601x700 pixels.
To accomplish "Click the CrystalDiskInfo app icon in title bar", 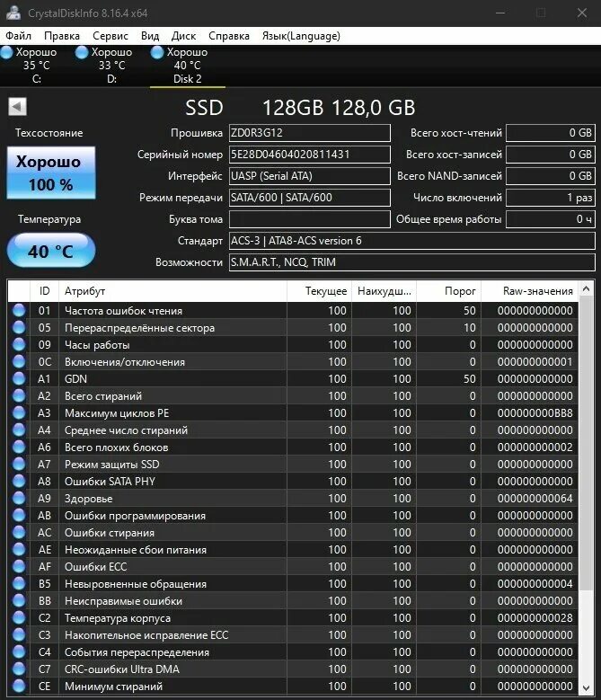I will (13, 13).
